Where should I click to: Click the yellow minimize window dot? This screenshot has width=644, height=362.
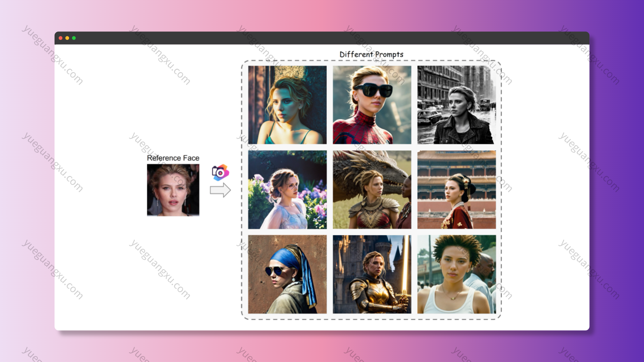(x=67, y=38)
